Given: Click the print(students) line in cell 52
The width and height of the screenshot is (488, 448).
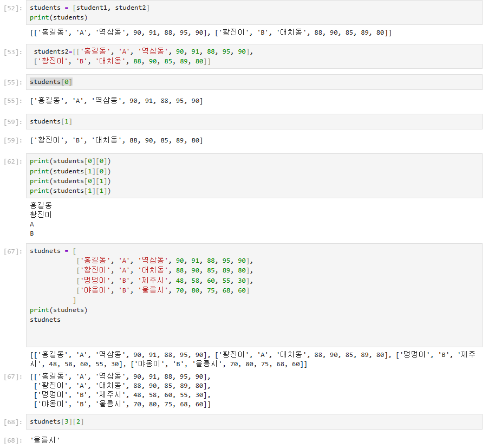Looking at the screenshot, I should coord(58,17).
